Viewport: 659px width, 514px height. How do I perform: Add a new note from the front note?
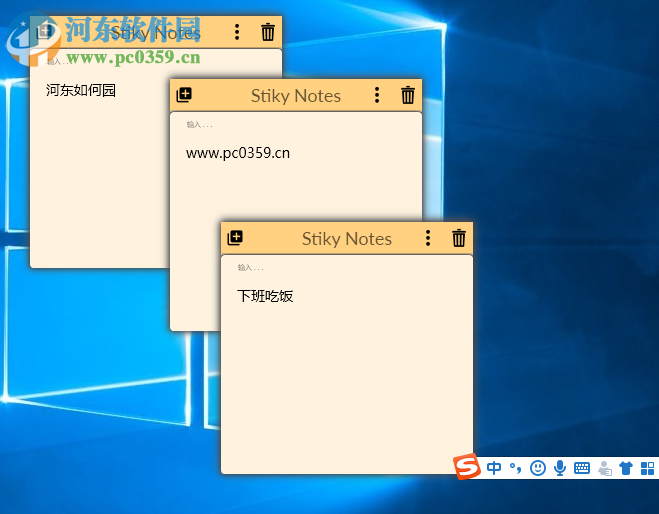(235, 238)
